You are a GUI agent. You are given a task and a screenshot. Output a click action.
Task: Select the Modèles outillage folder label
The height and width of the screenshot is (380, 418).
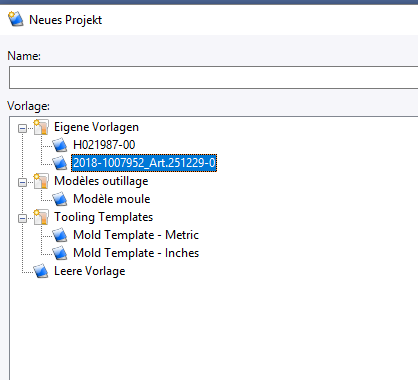click(x=101, y=181)
